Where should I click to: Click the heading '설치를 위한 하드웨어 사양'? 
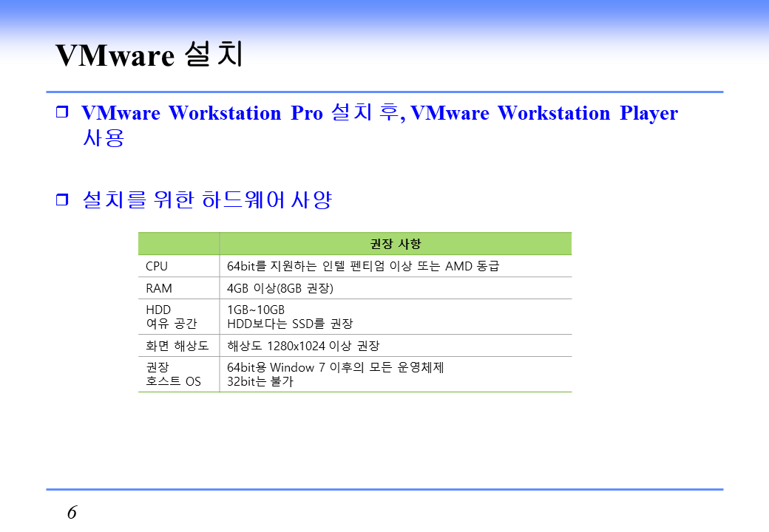pyautogui.click(x=208, y=199)
